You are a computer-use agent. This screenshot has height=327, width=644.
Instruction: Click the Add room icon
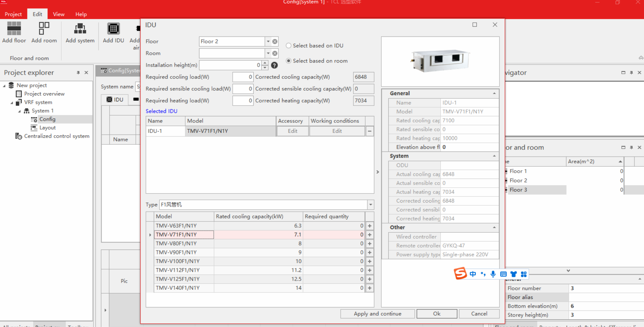tap(44, 28)
